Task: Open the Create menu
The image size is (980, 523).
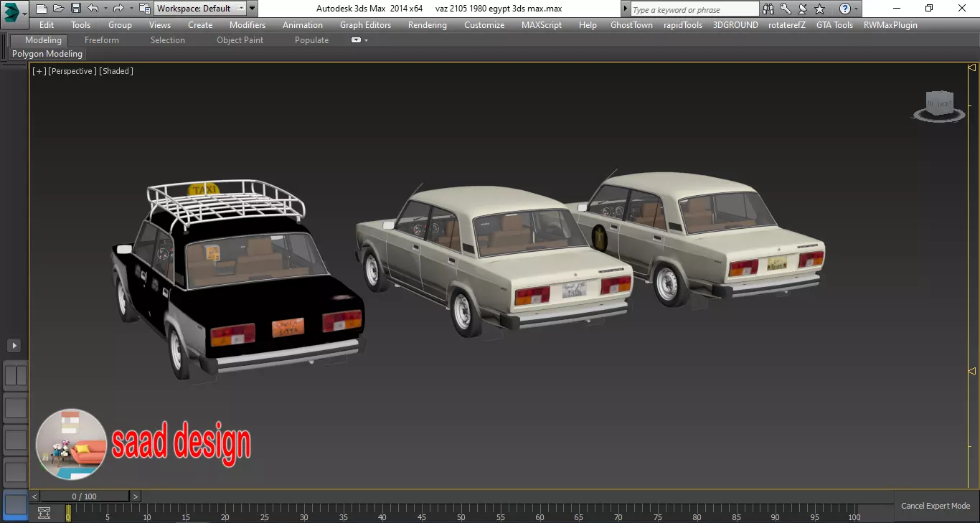Action: [200, 24]
